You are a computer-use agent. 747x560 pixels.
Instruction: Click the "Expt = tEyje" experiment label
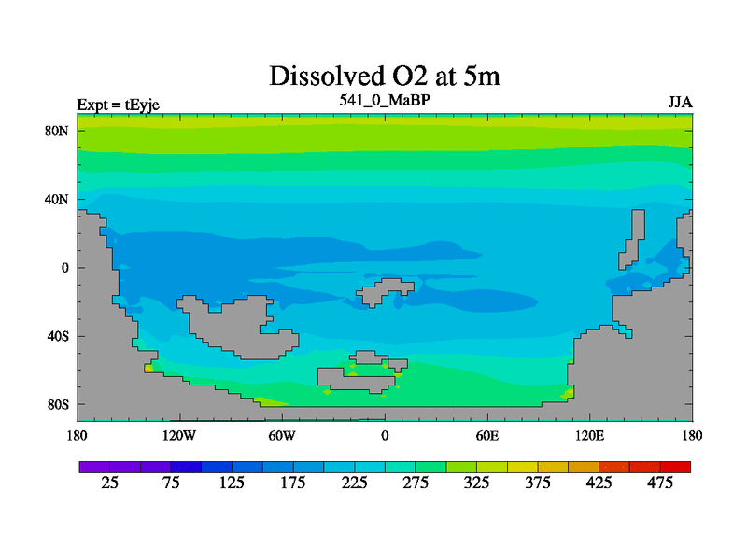click(119, 104)
